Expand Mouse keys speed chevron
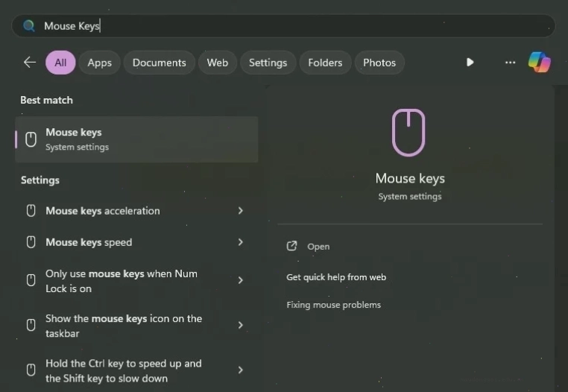The height and width of the screenshot is (392, 568). 240,242
